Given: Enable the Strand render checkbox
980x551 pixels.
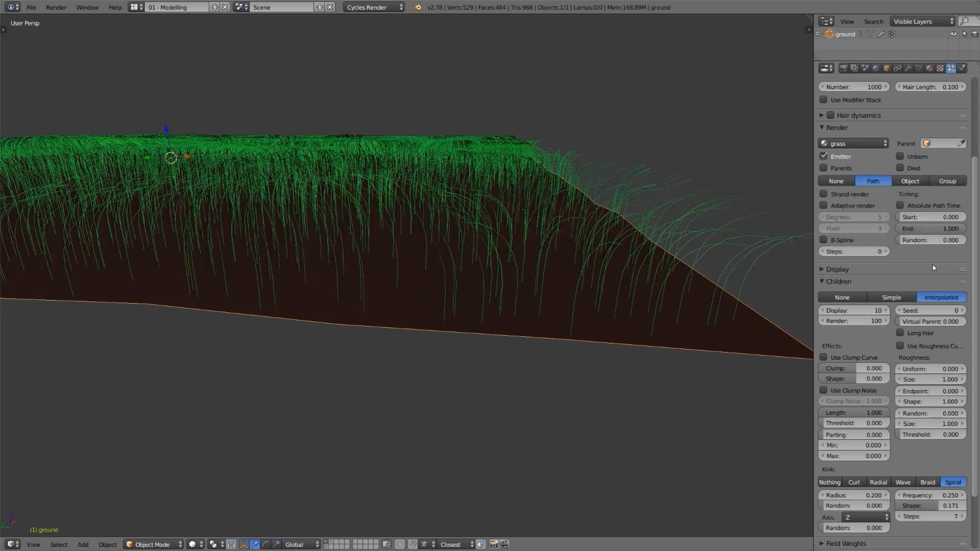Looking at the screenshot, I should point(823,194).
